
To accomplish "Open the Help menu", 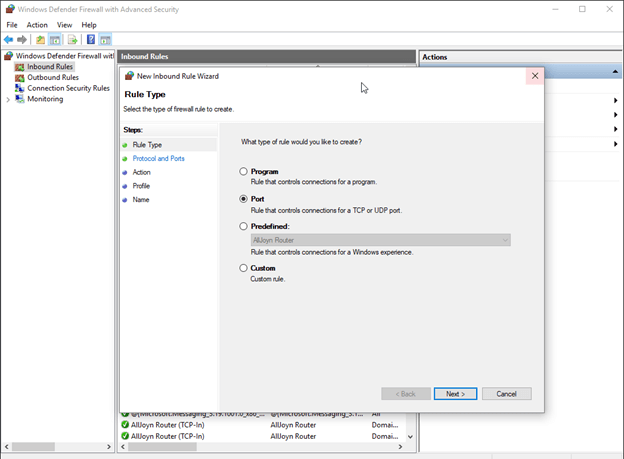I will (89, 25).
